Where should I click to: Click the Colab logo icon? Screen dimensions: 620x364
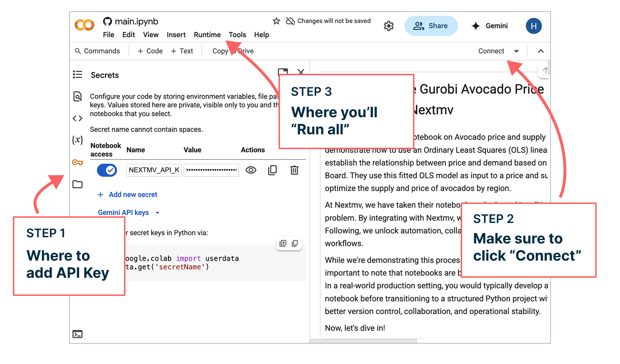click(84, 25)
